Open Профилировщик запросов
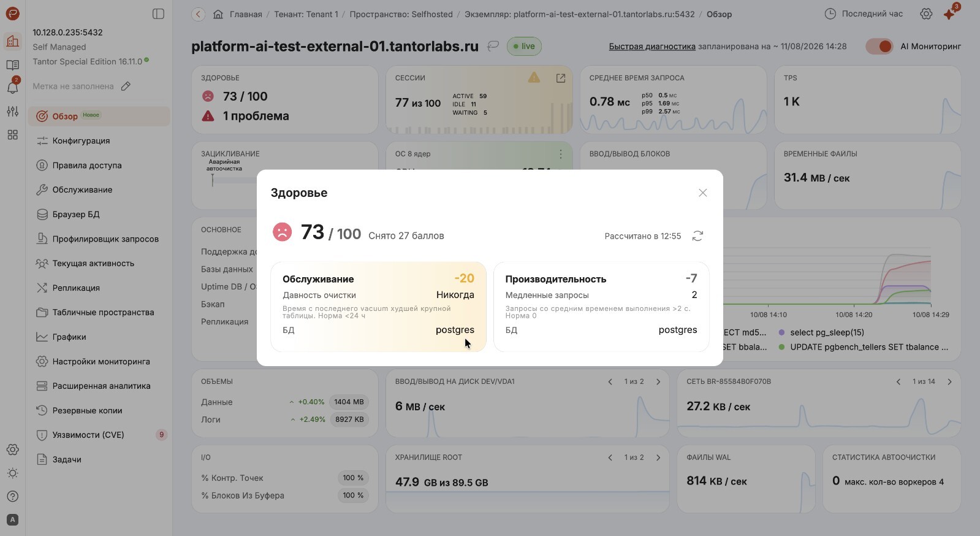Screen dimensions: 980x536 (99, 239)
